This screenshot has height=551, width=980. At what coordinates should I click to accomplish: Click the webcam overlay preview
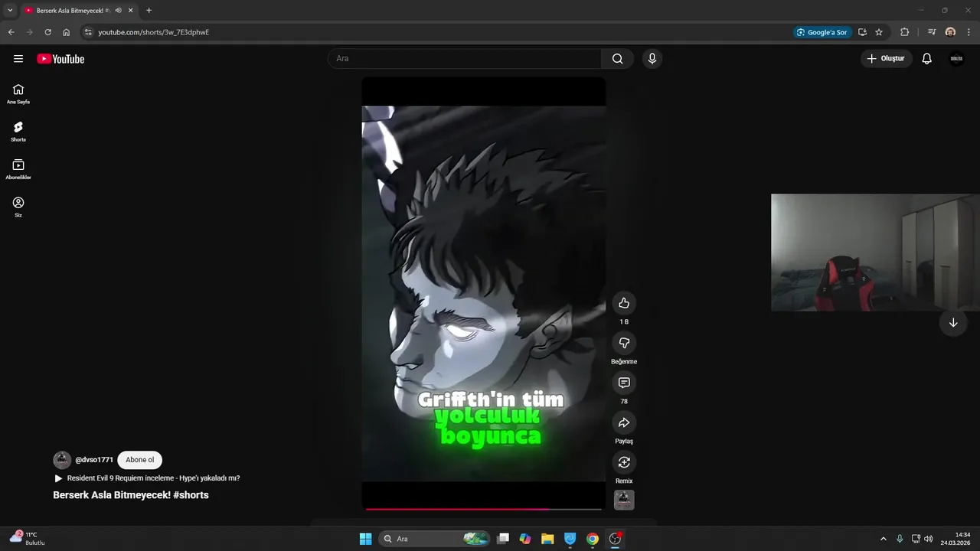875,253
